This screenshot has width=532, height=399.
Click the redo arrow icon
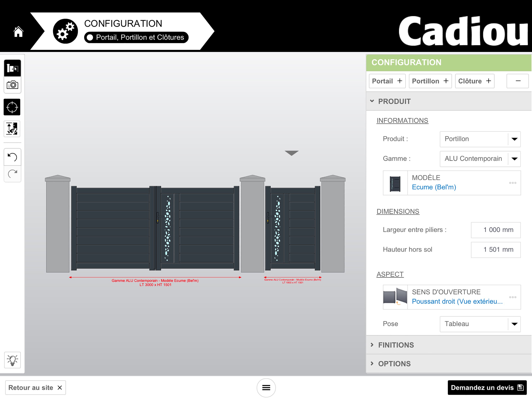(12, 174)
